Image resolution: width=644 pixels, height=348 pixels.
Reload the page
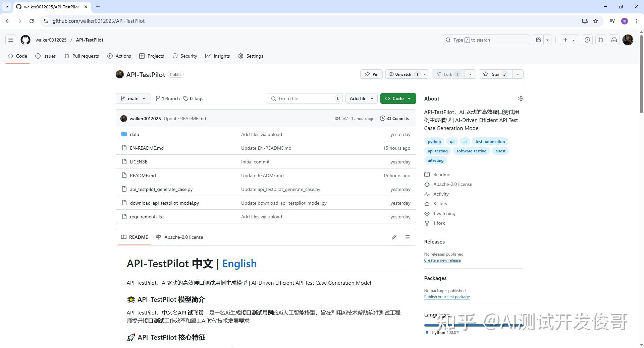click(x=32, y=21)
